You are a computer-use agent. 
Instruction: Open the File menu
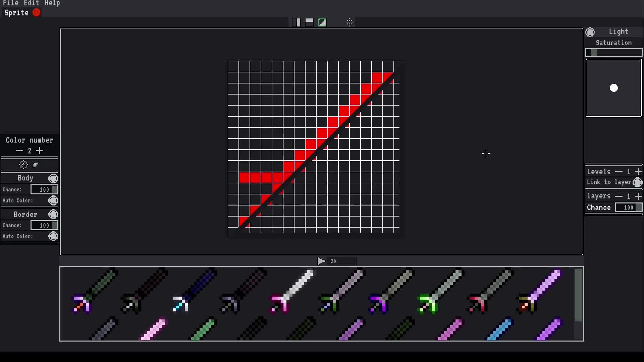10,3
